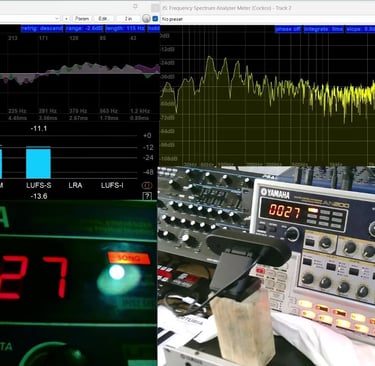Viewport: 375px width, 366px height.
Task: Select the LUFS-S meter label
Action: (x=39, y=185)
